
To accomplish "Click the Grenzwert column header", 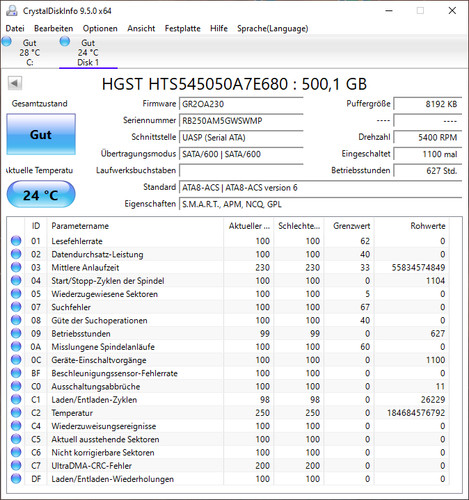I will pos(349,226).
